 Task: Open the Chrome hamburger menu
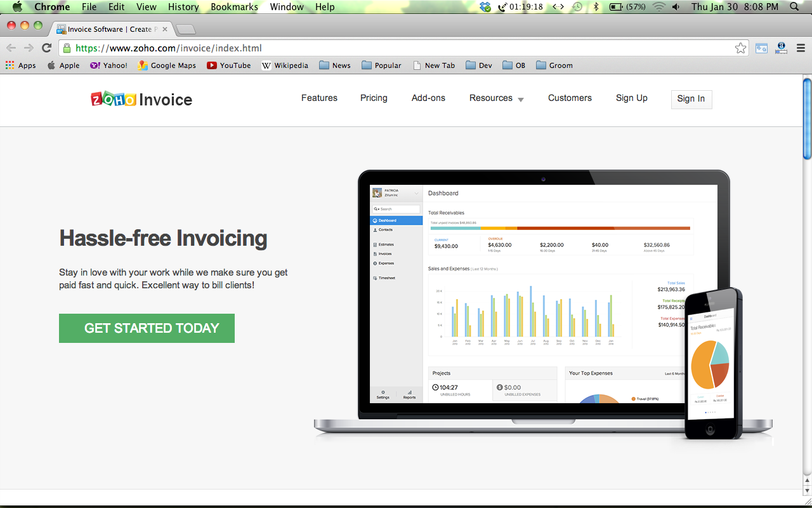[x=801, y=48]
